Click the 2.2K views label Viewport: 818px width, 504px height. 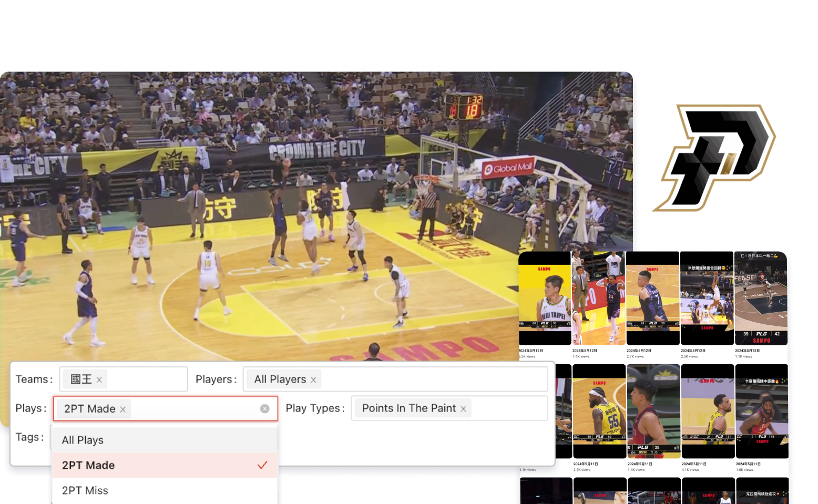582,470
